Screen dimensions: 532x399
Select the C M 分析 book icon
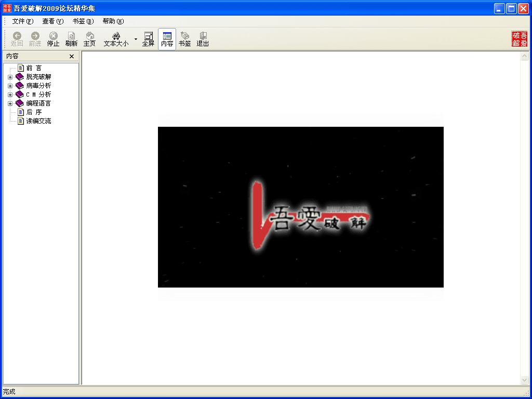20,95
